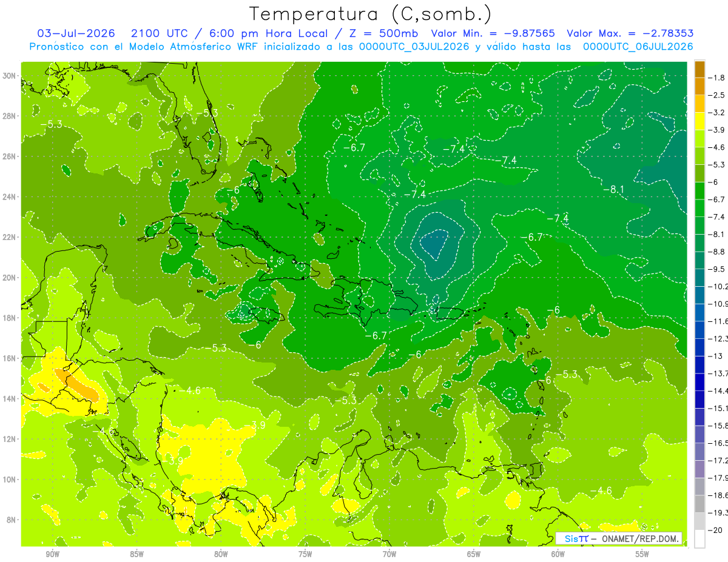
Task: Click the "22N" latitude axis label
Action: pyautogui.click(x=9, y=237)
